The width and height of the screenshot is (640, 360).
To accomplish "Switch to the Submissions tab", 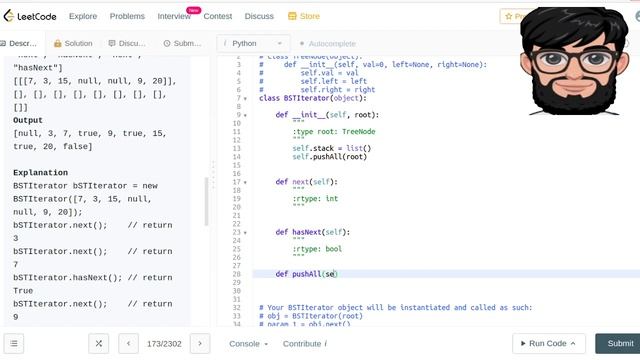I will [182, 43].
